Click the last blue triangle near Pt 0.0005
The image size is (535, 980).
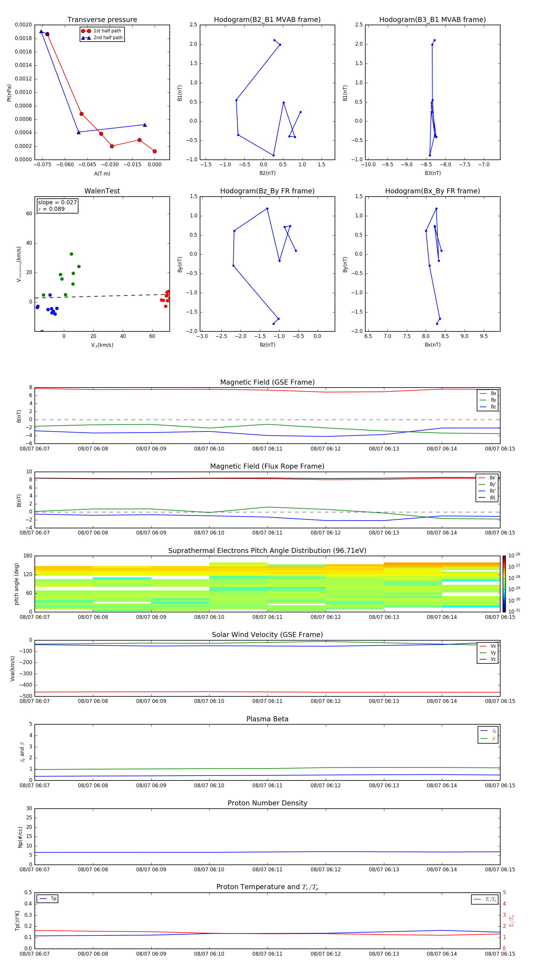(145, 125)
